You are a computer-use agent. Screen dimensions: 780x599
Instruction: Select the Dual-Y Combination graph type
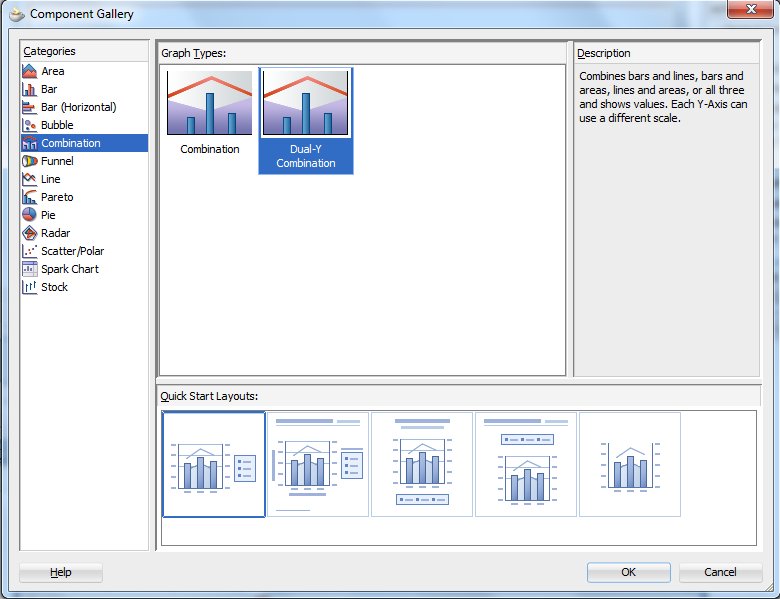(305, 120)
